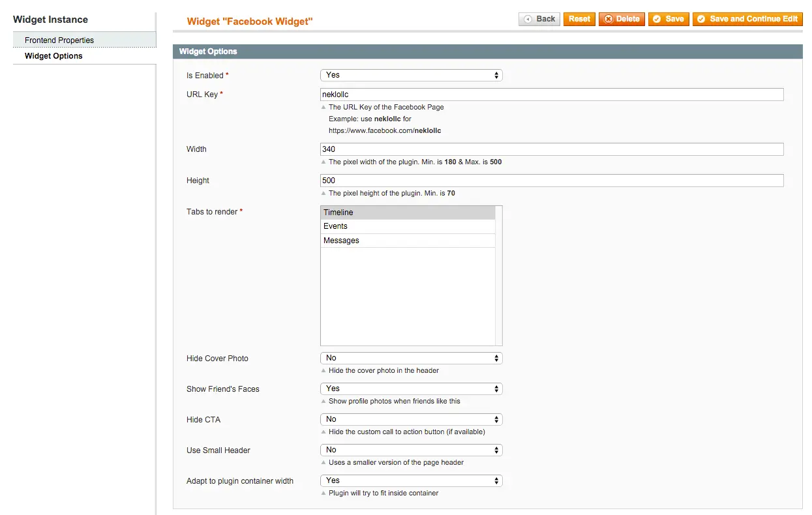Image resolution: width=812 pixels, height=515 pixels.
Task: Focus the Width input field
Action: point(552,149)
